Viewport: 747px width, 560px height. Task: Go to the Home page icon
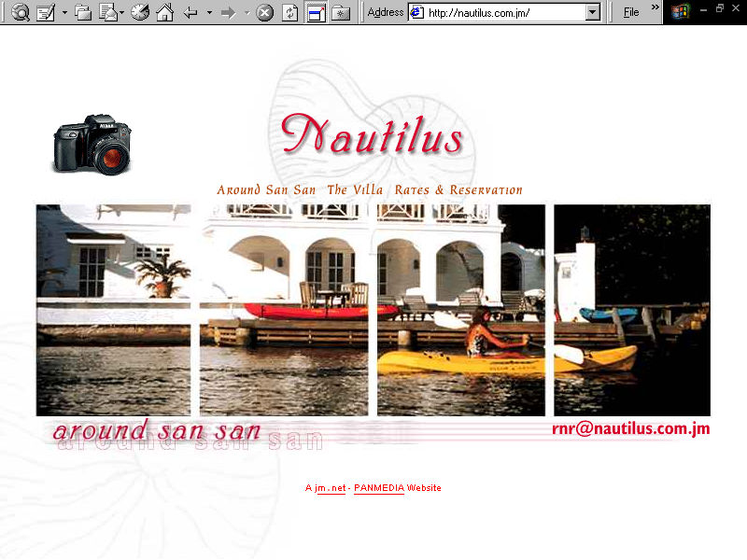[x=164, y=13]
